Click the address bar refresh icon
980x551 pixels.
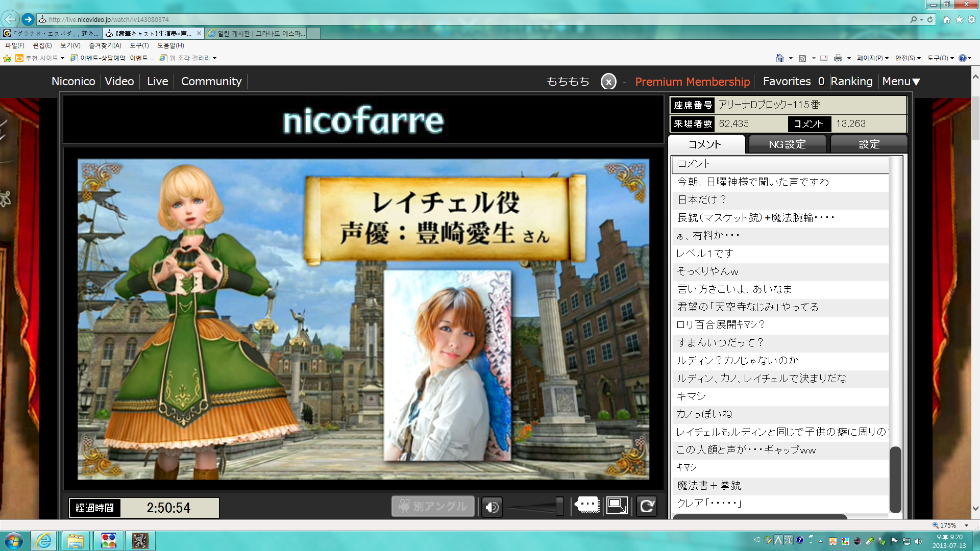point(930,19)
